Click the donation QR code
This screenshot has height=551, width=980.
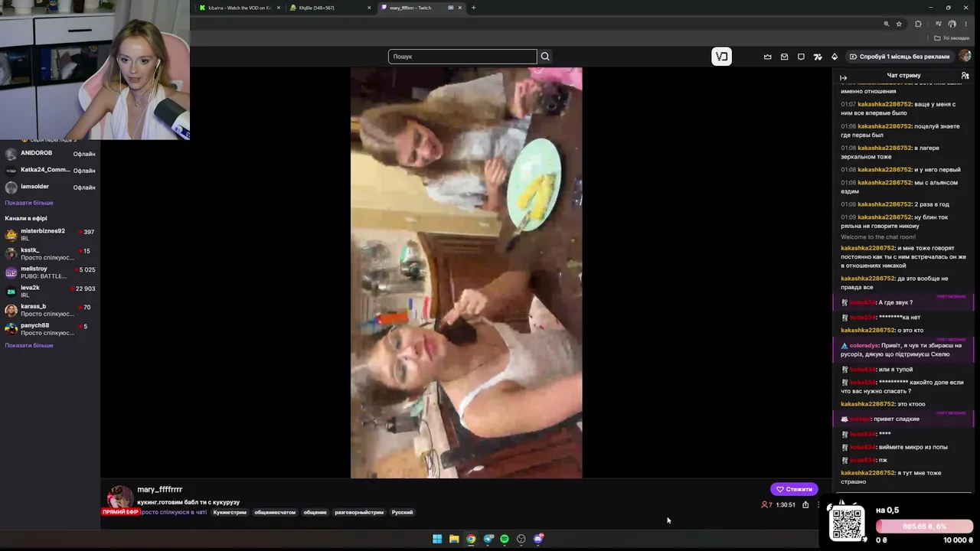click(x=848, y=524)
